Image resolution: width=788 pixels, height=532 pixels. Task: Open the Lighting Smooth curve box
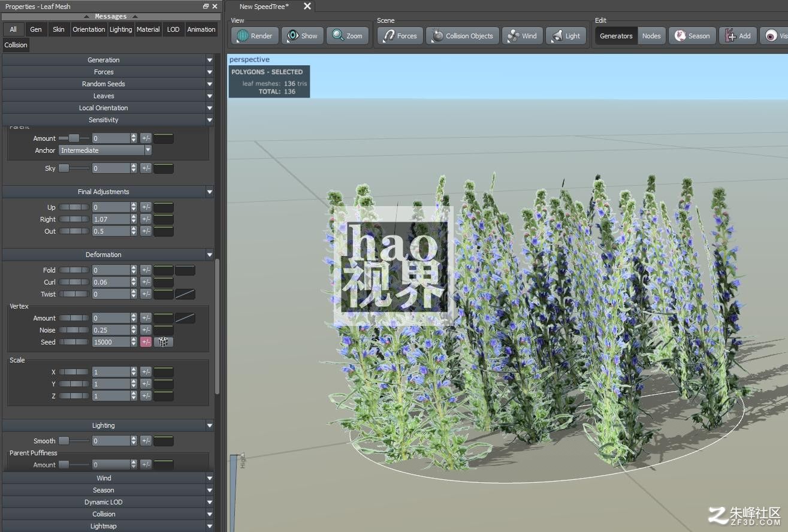point(164,441)
